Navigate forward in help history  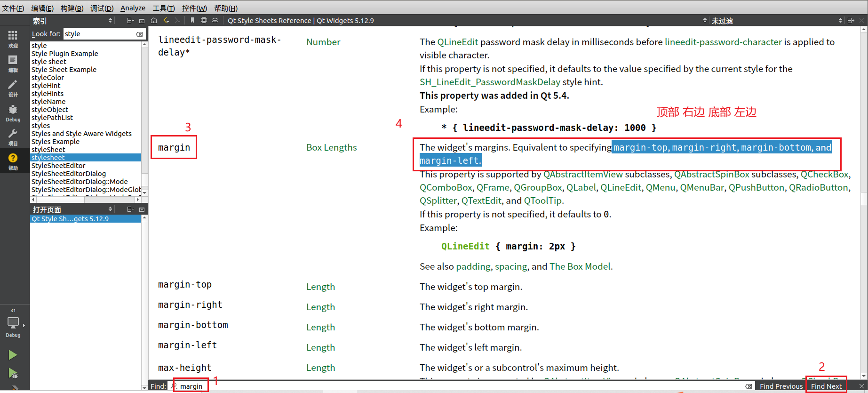[x=177, y=20]
